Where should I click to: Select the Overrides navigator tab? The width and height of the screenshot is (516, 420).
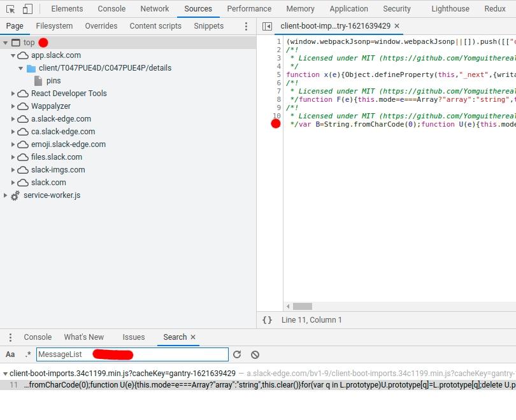click(101, 26)
